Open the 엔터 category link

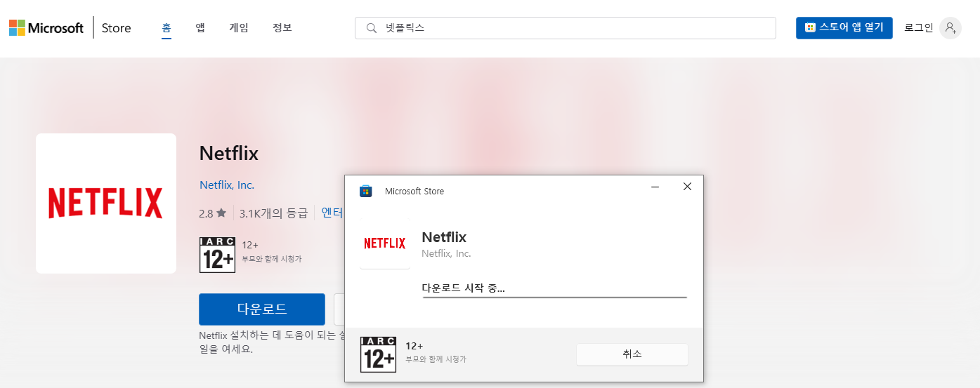click(x=332, y=212)
